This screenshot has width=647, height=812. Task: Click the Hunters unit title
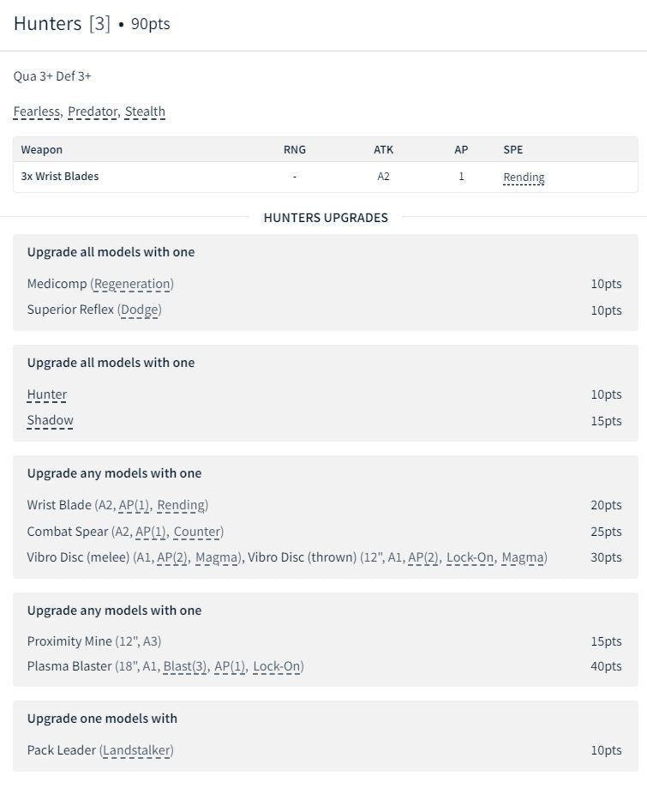click(47, 23)
